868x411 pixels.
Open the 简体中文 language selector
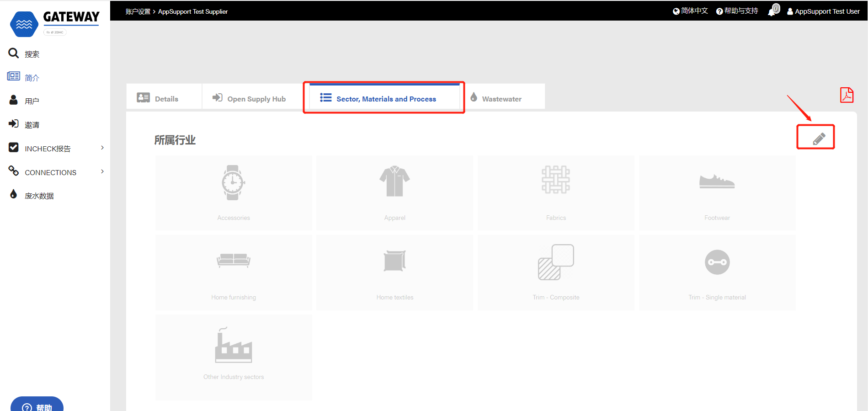pyautogui.click(x=690, y=11)
